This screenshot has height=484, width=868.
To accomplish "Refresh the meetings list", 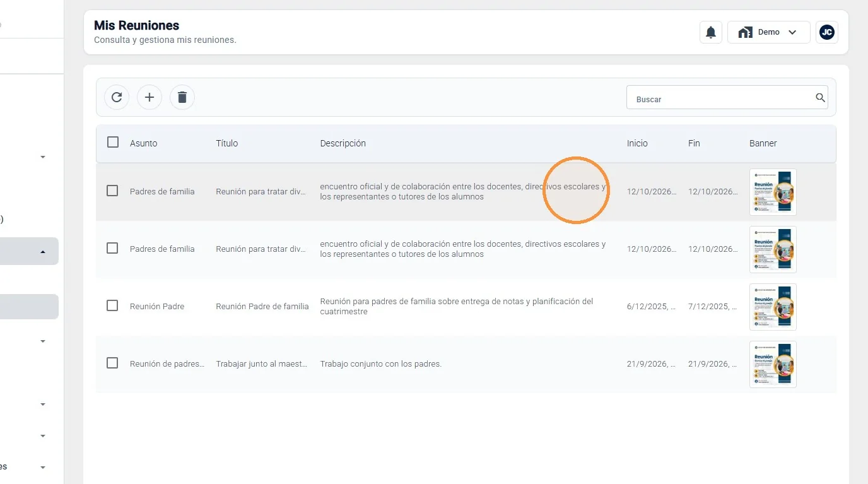I will coord(117,97).
